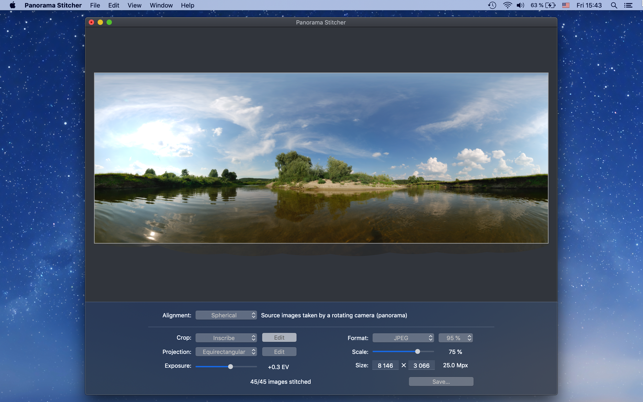Open Spotlight search magnifier
The image size is (643, 402).
point(614,5)
